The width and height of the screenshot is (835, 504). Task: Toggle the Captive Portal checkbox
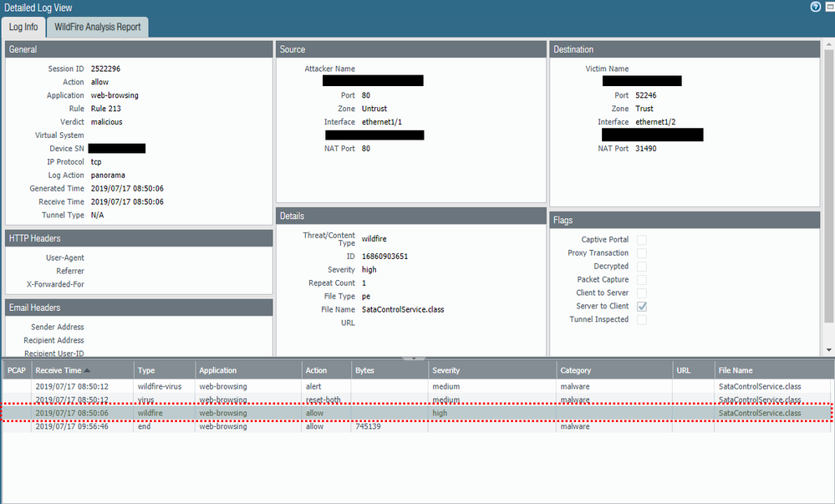642,240
